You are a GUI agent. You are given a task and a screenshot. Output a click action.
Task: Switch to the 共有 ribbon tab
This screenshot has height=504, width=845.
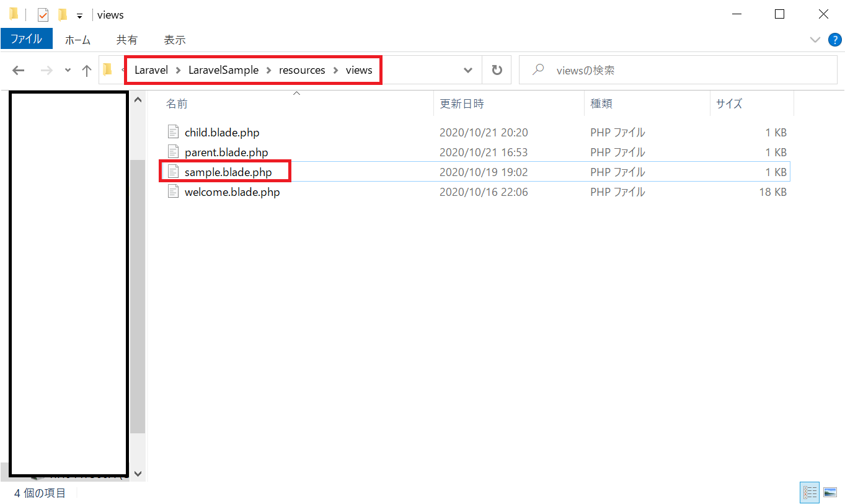pos(126,40)
